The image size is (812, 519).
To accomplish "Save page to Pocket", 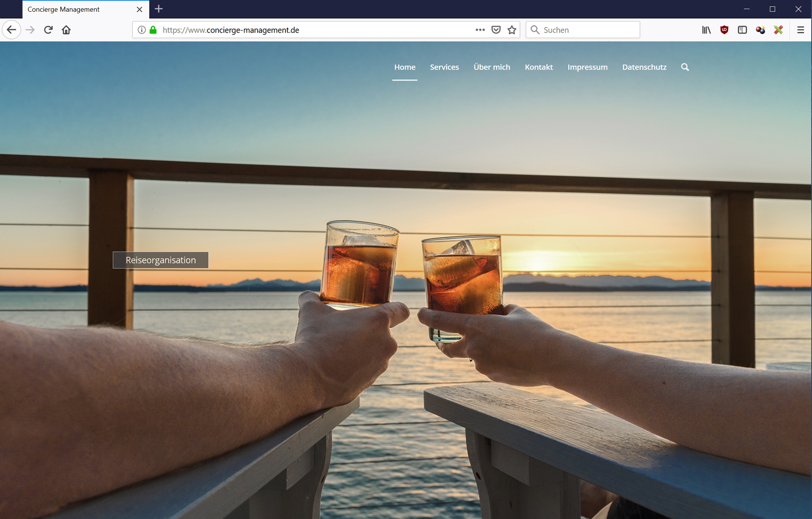I will (496, 30).
